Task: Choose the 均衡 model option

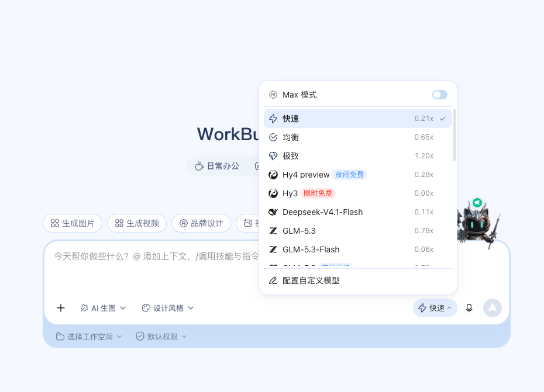Action: point(357,137)
